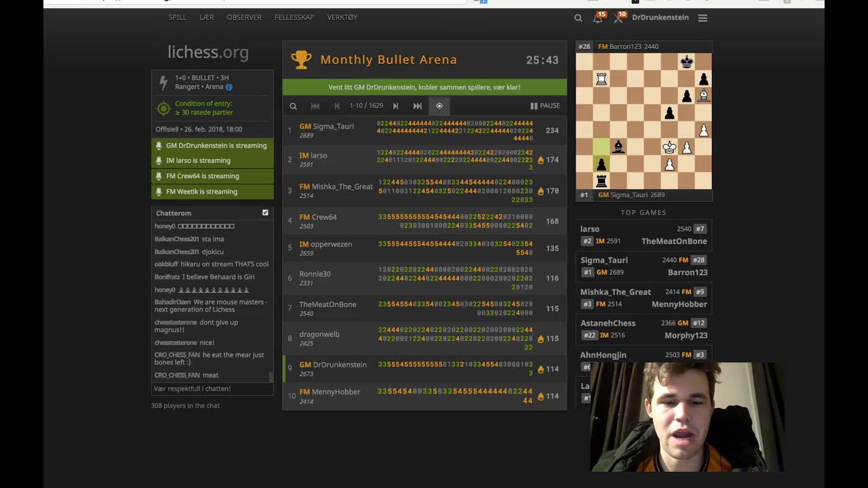
Task: Toggle the Chatterom chat checkbox
Action: [265, 213]
